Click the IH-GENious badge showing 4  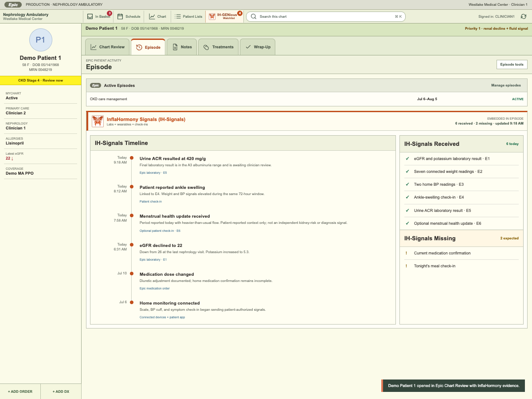240,13
